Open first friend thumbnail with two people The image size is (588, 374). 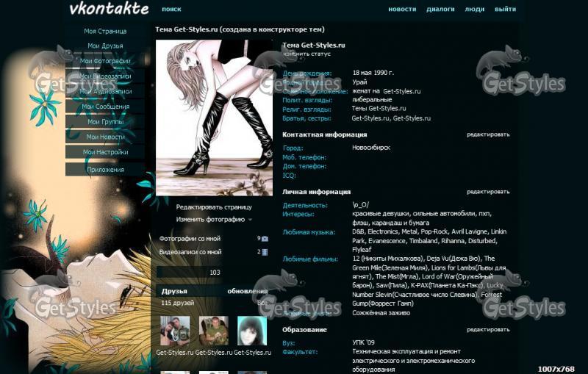point(175,331)
